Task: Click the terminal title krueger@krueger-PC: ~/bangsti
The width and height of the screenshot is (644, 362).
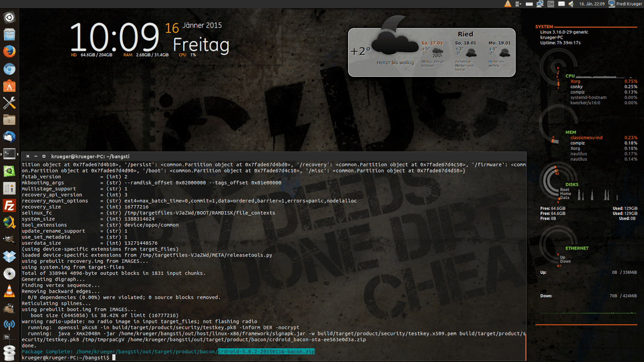Action: tap(90, 156)
